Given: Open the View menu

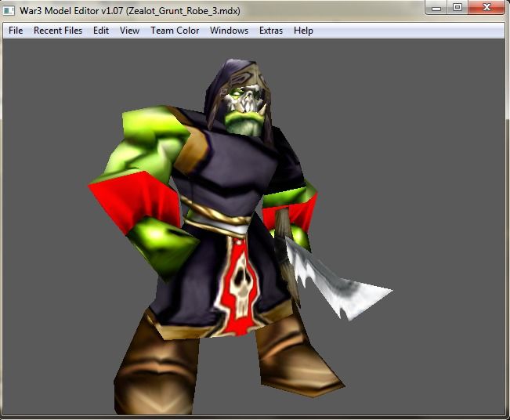Looking at the screenshot, I should (129, 31).
